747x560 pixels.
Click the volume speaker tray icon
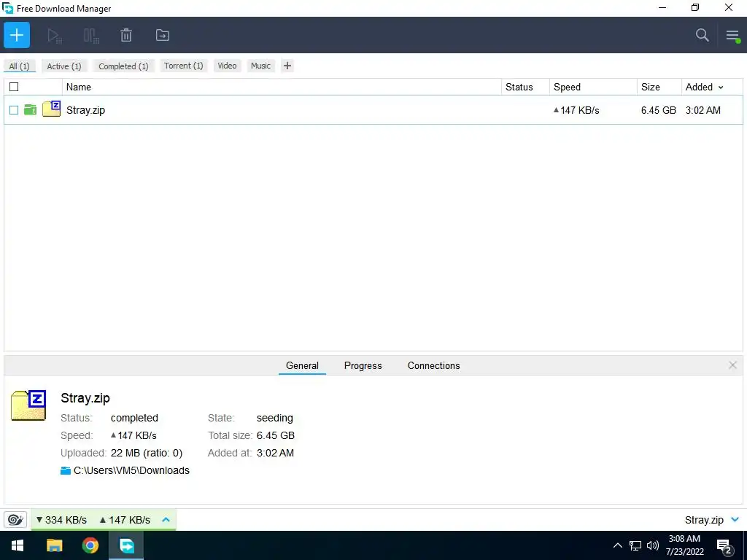tap(653, 545)
